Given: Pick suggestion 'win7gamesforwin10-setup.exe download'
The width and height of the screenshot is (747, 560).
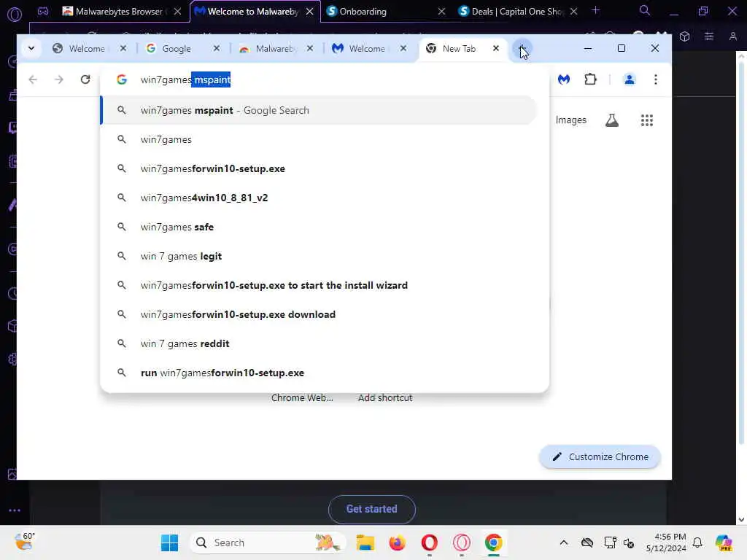Looking at the screenshot, I should 320,314.
